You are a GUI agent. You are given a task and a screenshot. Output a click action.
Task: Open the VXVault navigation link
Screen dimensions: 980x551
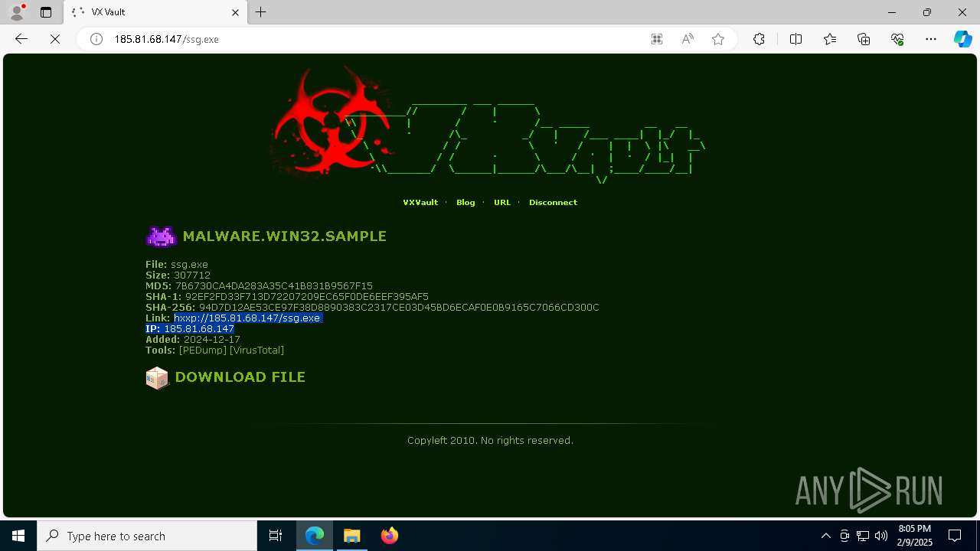click(x=420, y=202)
